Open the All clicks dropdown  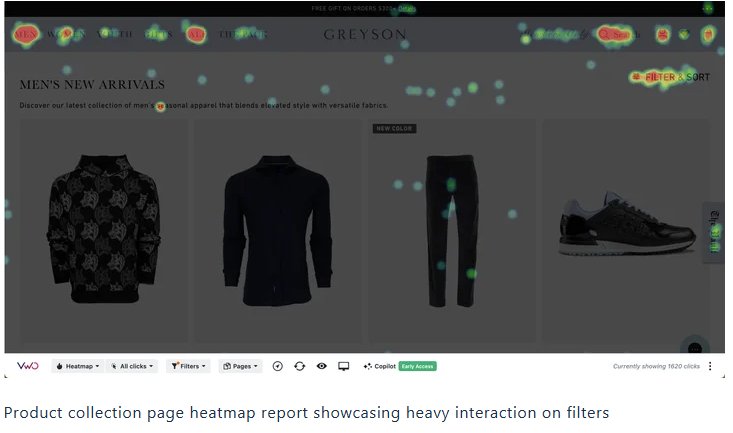(x=132, y=366)
